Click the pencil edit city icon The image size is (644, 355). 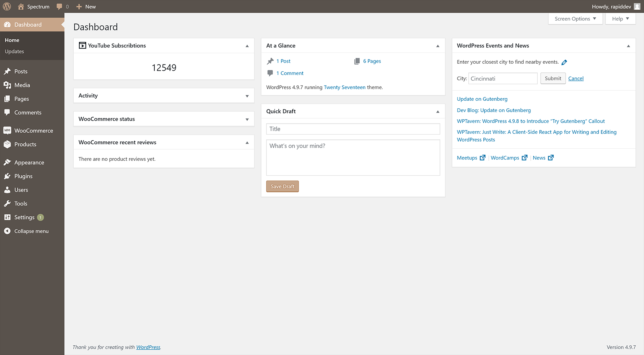564,62
